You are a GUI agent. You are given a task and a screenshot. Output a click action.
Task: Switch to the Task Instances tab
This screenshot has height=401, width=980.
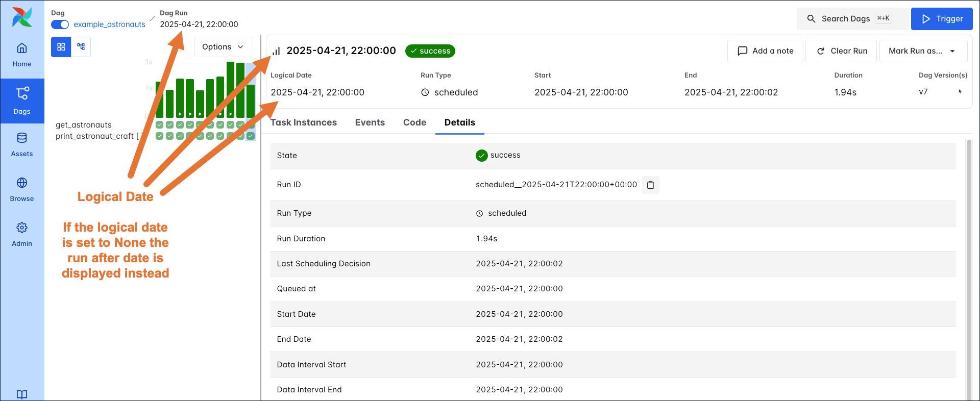click(304, 122)
